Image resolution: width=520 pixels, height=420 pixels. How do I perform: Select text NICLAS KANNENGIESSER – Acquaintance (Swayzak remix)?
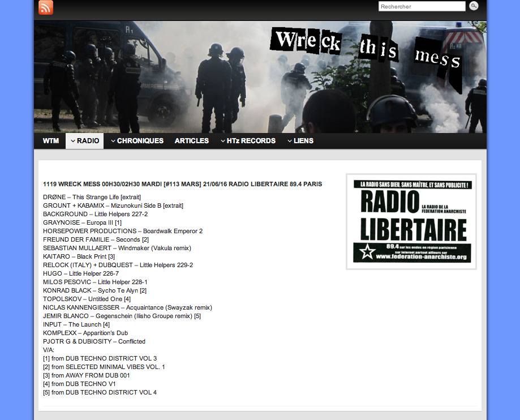coord(128,307)
